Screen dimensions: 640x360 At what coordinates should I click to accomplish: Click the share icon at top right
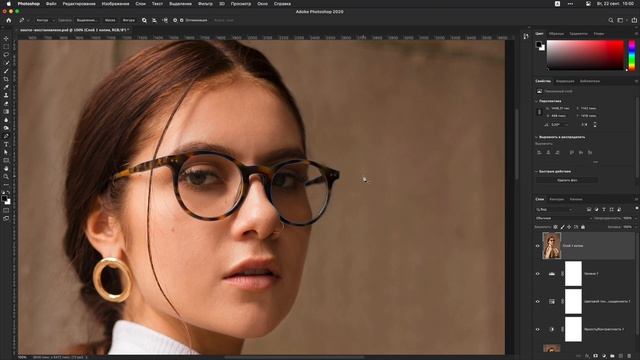[x=634, y=20]
